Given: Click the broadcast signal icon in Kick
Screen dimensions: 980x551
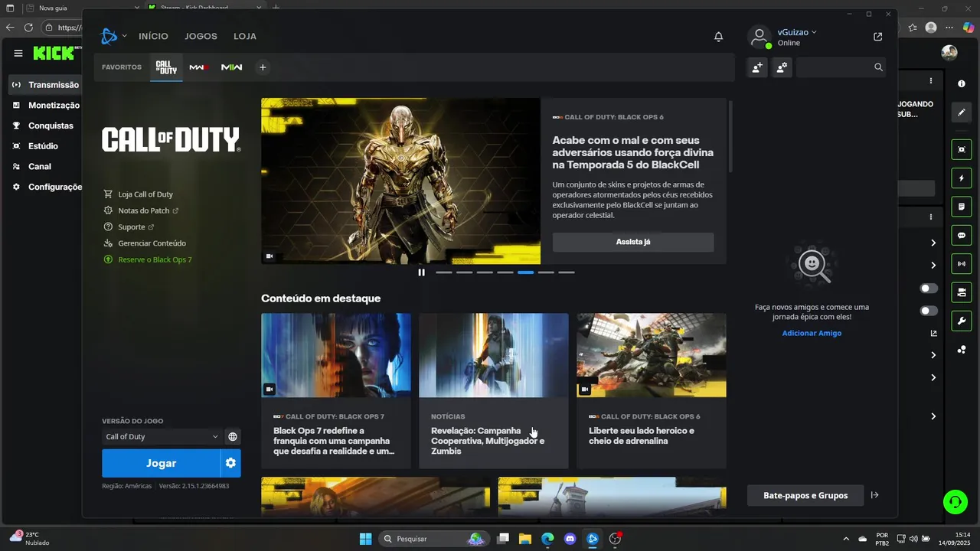Looking at the screenshot, I should (x=962, y=264).
